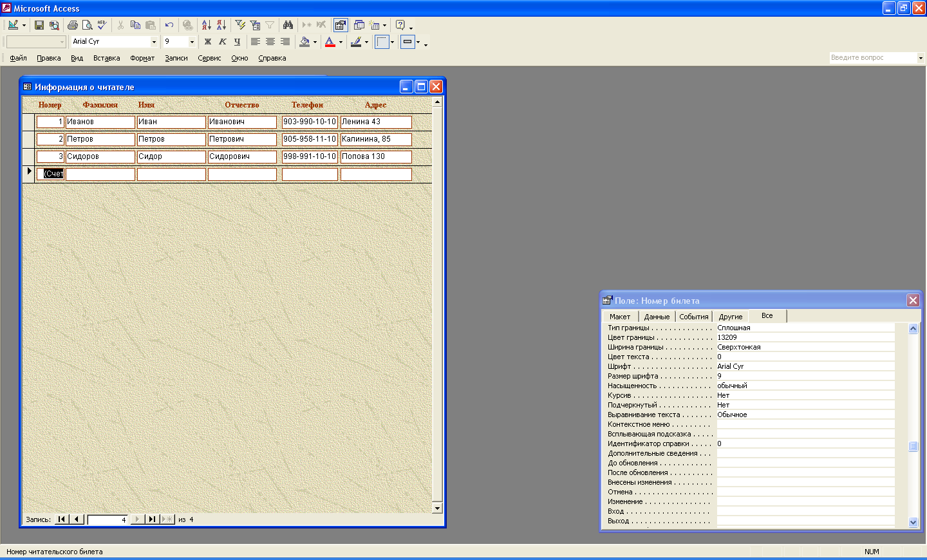Toggle italic formatting (К)
Viewport: 927px width, 560px height.
coord(222,42)
